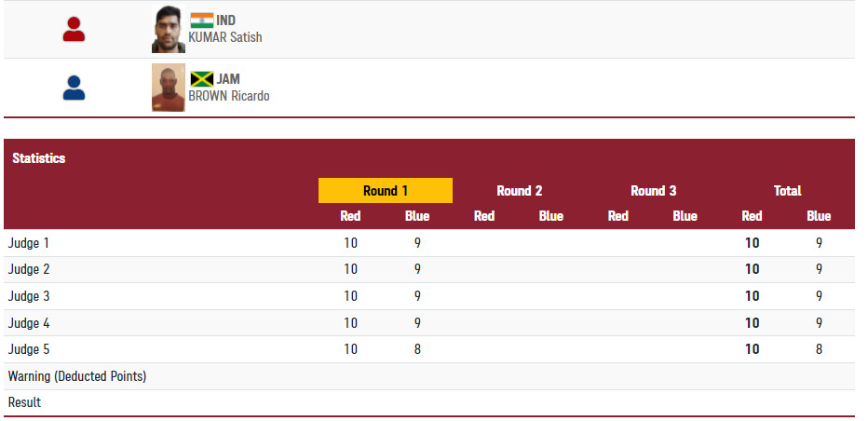868x421 pixels.
Task: Click the Statistics section header
Action: coord(39,158)
